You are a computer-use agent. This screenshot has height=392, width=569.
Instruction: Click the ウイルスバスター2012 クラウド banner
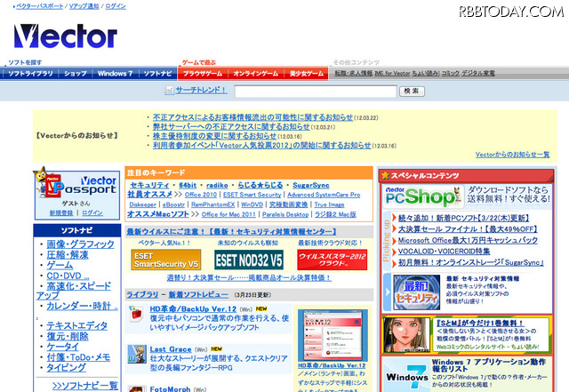[x=332, y=260]
